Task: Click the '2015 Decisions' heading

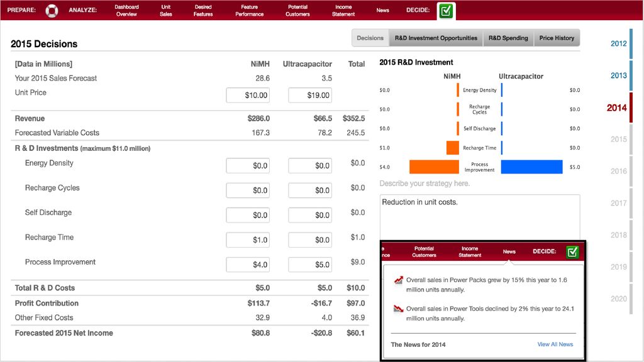Action: click(x=44, y=44)
